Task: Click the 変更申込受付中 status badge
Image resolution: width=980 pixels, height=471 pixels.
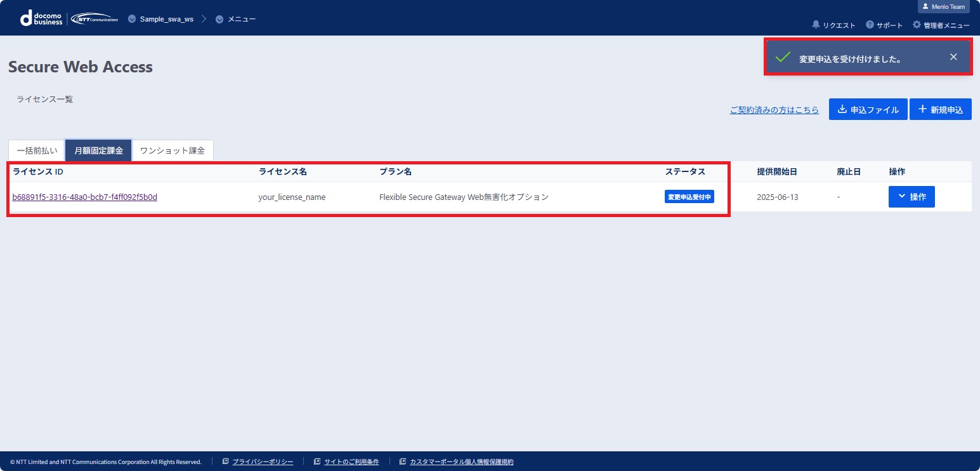Action: pos(689,197)
